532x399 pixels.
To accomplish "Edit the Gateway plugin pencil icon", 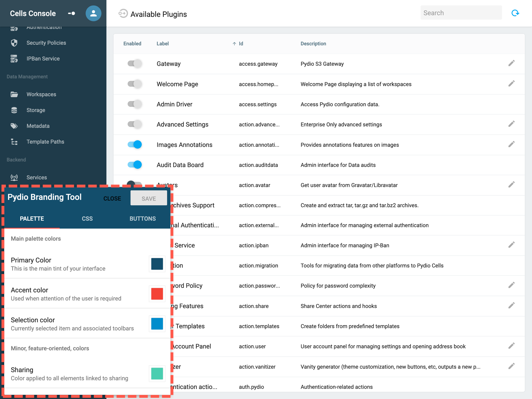I will [511, 63].
